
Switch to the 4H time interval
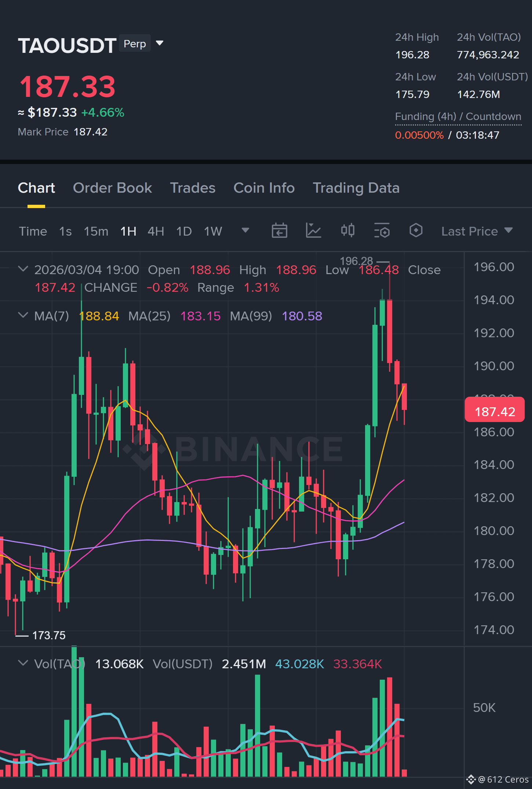coord(156,231)
